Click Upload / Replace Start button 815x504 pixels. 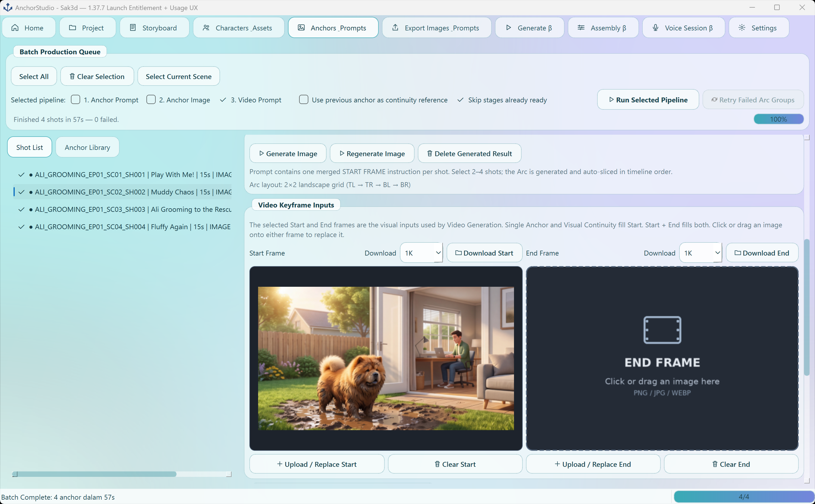tap(317, 464)
